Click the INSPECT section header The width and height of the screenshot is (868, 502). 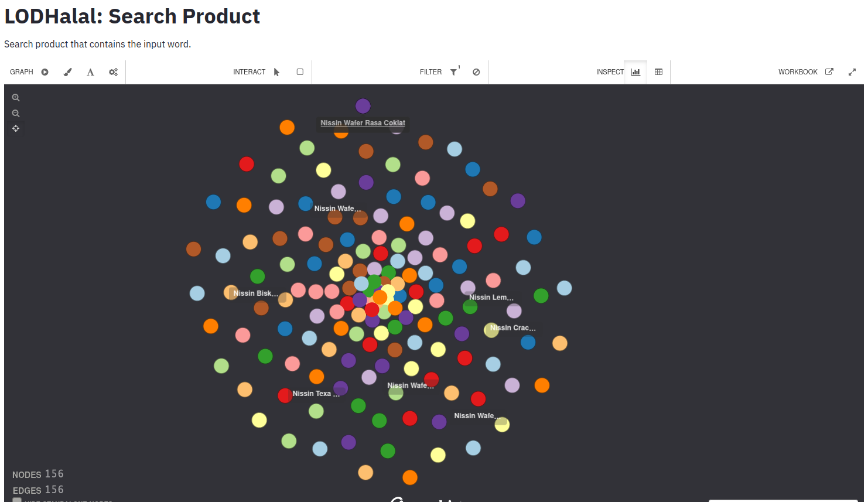(x=609, y=71)
